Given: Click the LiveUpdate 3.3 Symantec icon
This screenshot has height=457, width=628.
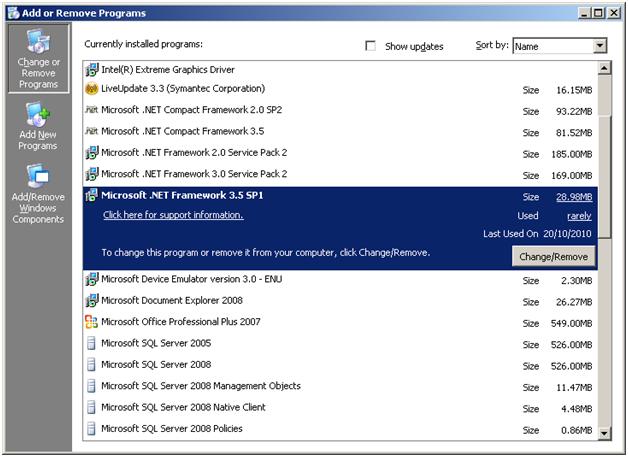Looking at the screenshot, I should (91, 89).
